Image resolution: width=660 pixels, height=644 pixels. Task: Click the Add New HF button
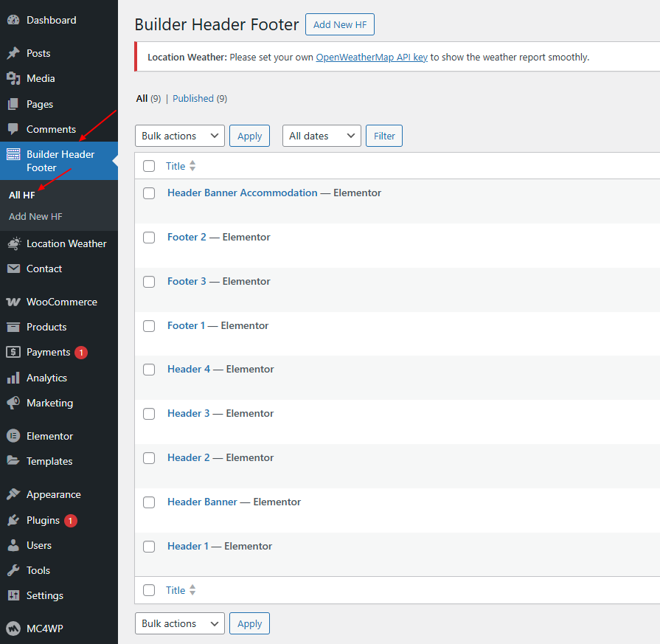(340, 24)
